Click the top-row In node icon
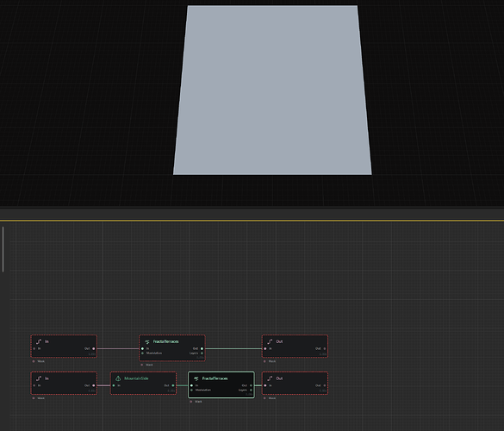The width and height of the screenshot is (504, 431). click(x=39, y=341)
